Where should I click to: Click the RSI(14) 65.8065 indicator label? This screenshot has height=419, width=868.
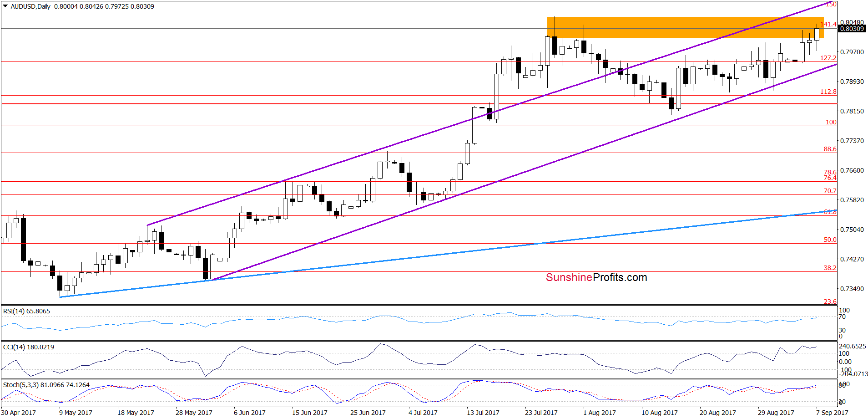click(x=26, y=311)
